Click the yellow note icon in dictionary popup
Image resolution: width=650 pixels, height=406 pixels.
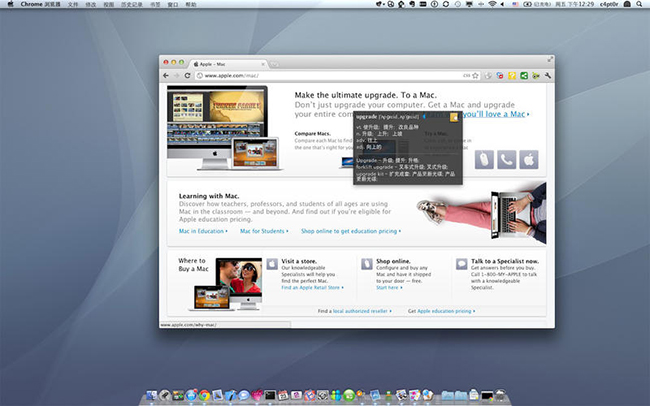click(x=454, y=117)
